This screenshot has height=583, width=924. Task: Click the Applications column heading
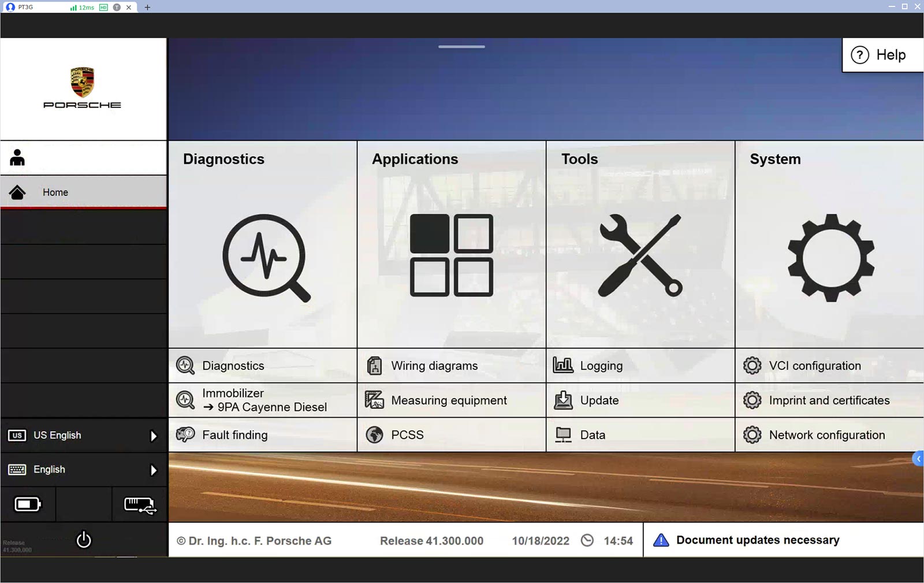click(415, 159)
